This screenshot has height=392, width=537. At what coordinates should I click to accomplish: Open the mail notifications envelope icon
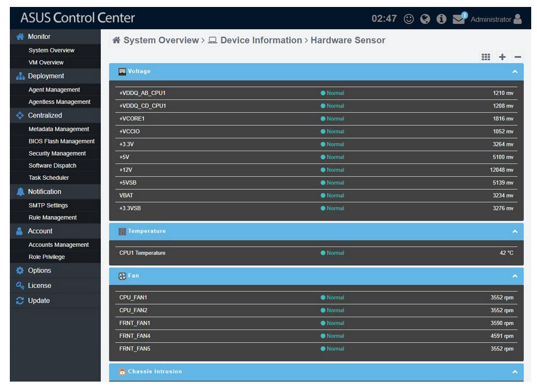(459, 19)
